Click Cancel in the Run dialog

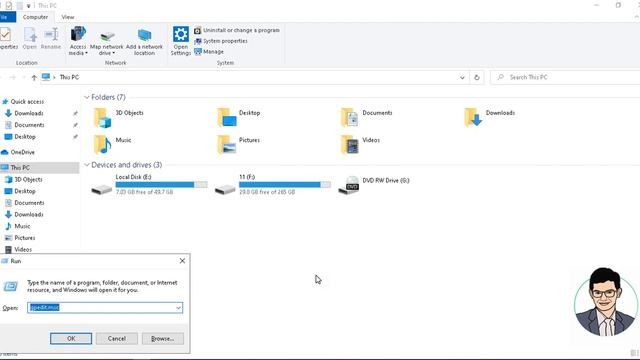(117, 338)
